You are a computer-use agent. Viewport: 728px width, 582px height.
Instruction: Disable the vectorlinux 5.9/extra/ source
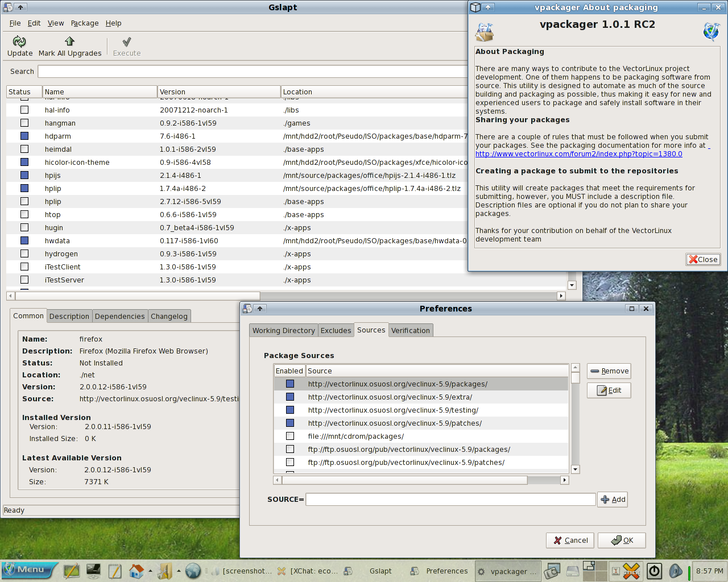click(290, 397)
